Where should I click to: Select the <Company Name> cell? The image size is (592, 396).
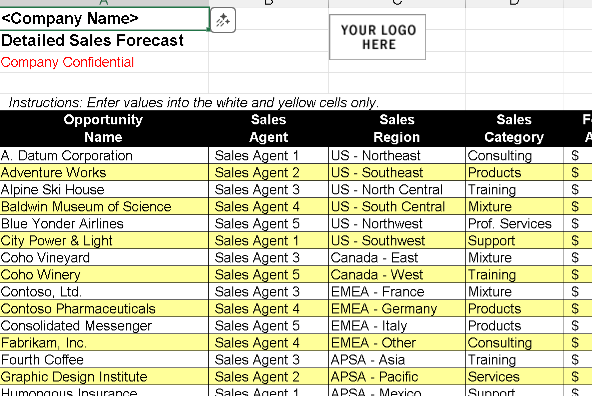104,18
